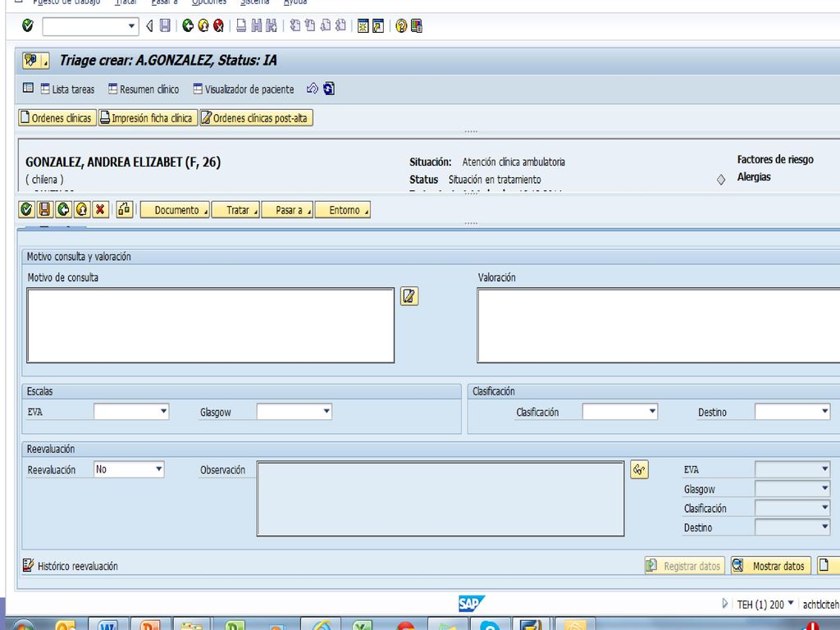This screenshot has width=840, height=630.
Task: Click the table icon left of Lista tareas
Action: click(x=29, y=88)
